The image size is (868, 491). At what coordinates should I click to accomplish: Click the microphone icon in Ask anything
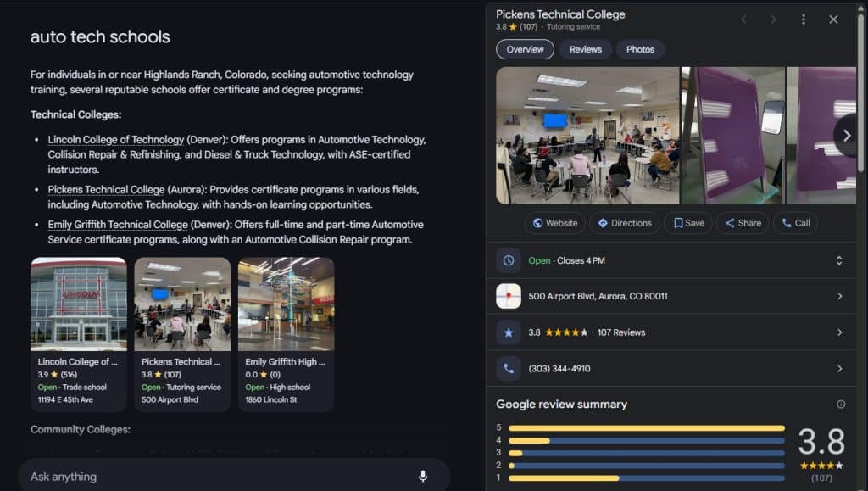[423, 476]
